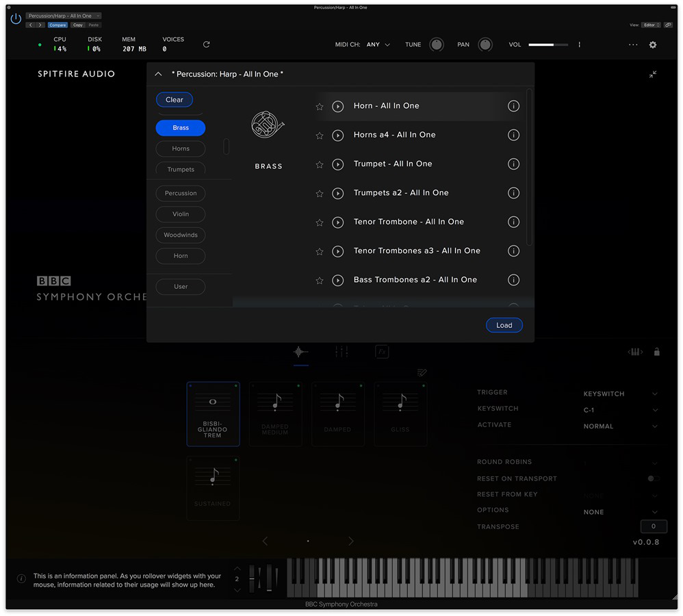Switch to the FX tab
The height and width of the screenshot is (616, 683).
[382, 352]
